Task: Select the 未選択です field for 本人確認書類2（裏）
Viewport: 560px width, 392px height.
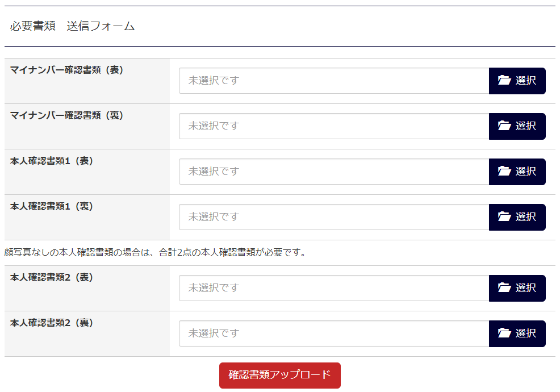Action: tap(329, 333)
